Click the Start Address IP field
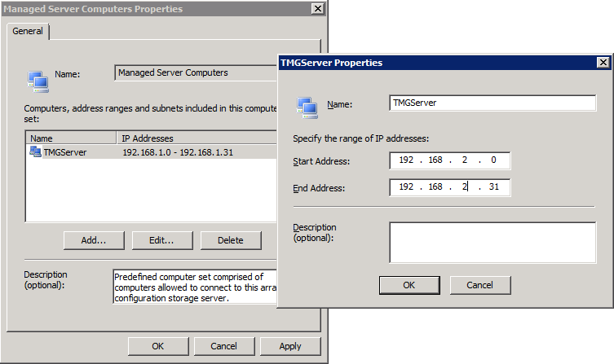This screenshot has width=614, height=364. coord(449,160)
